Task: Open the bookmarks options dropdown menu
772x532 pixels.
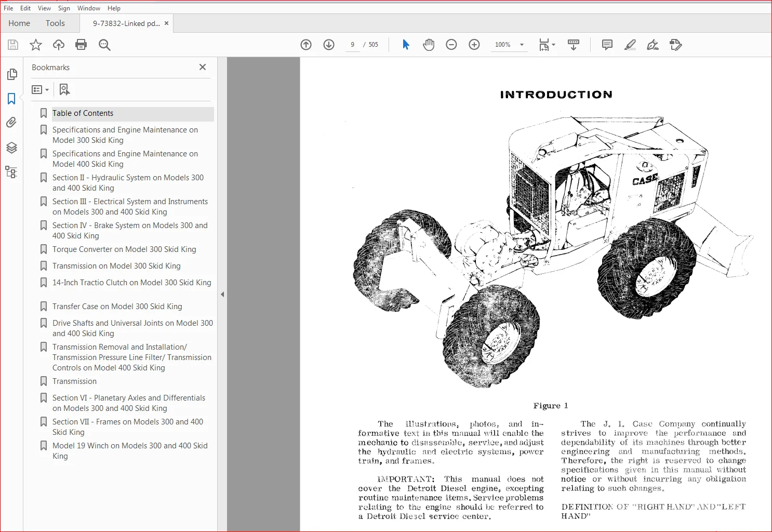Action: [41, 89]
